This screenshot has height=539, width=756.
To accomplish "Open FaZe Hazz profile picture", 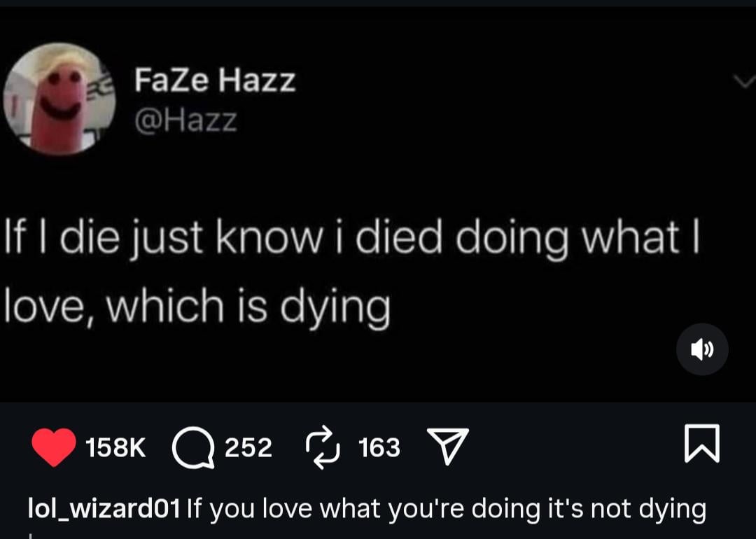I will pyautogui.click(x=59, y=99).
